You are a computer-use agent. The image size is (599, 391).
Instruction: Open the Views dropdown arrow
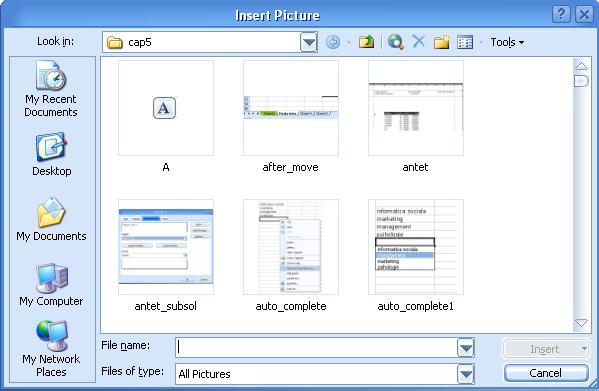tap(481, 42)
